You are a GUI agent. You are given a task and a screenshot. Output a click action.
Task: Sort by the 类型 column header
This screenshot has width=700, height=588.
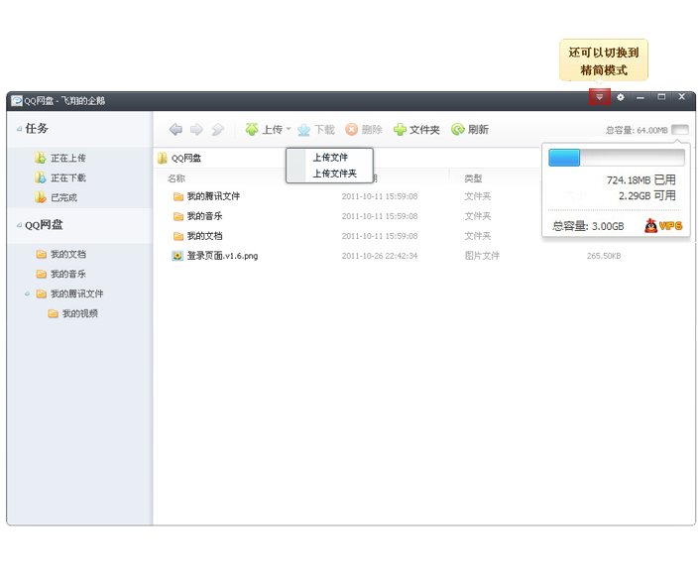pos(473,178)
